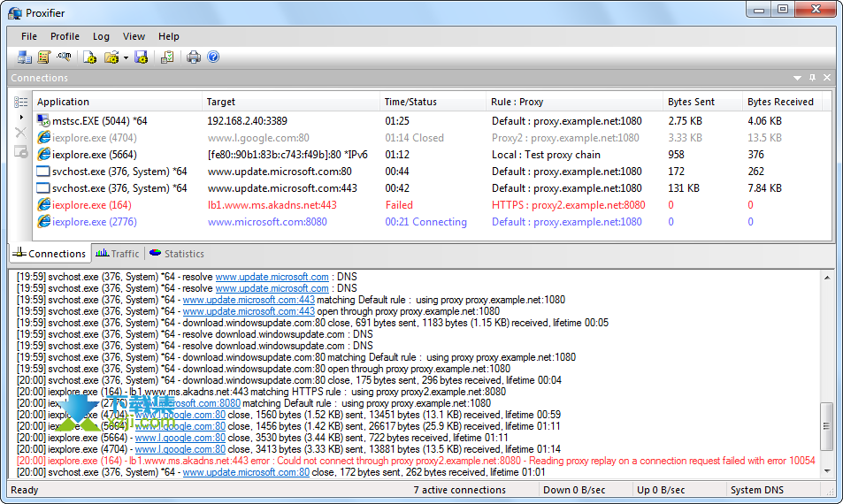This screenshot has height=504, width=843.
Task: Click '7 active connections' status bar entry
Action: pyautogui.click(x=460, y=490)
